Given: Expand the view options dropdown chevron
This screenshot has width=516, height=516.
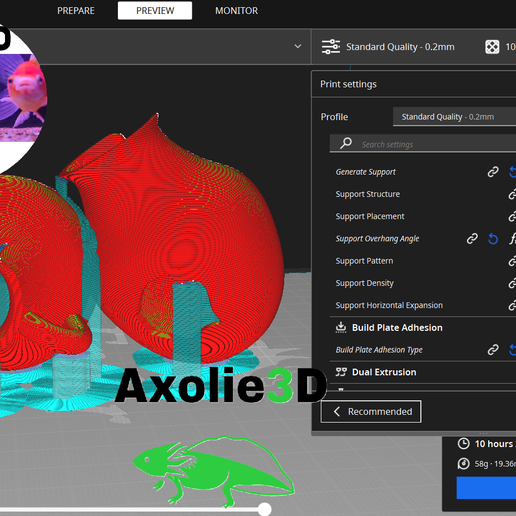Looking at the screenshot, I should tap(298, 46).
